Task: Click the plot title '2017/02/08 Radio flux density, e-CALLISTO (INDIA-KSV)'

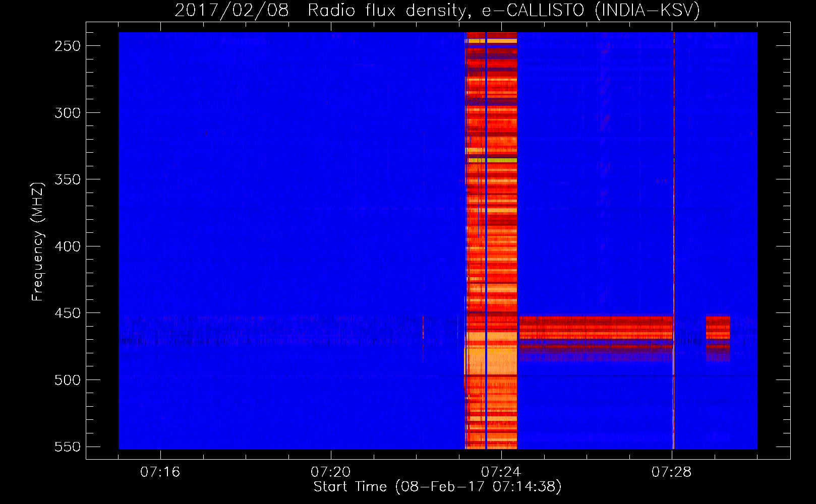Action: coord(437,10)
